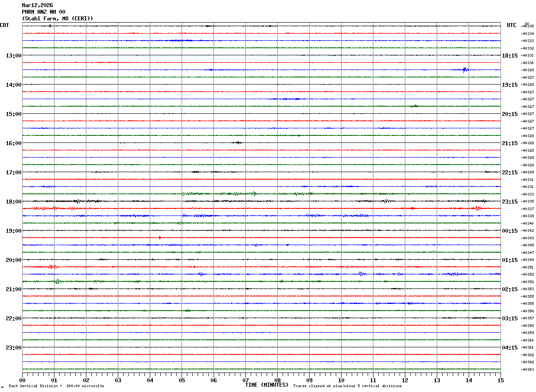Select the "18:00" CDT hour label
The image size is (536, 392).
13,201
